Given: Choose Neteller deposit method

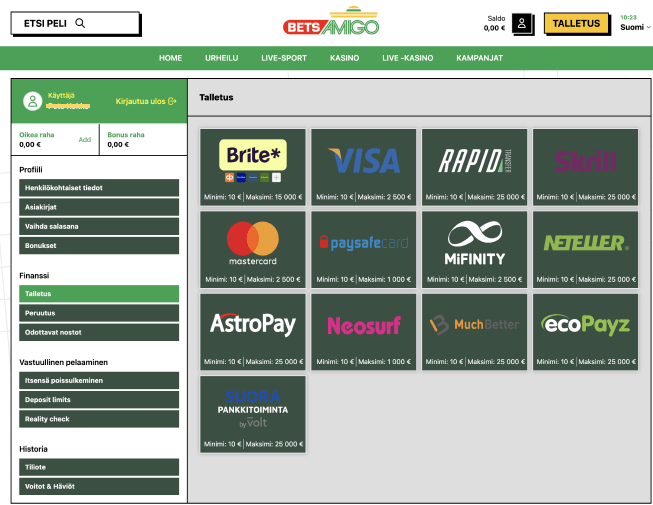Looking at the screenshot, I should click(x=585, y=249).
